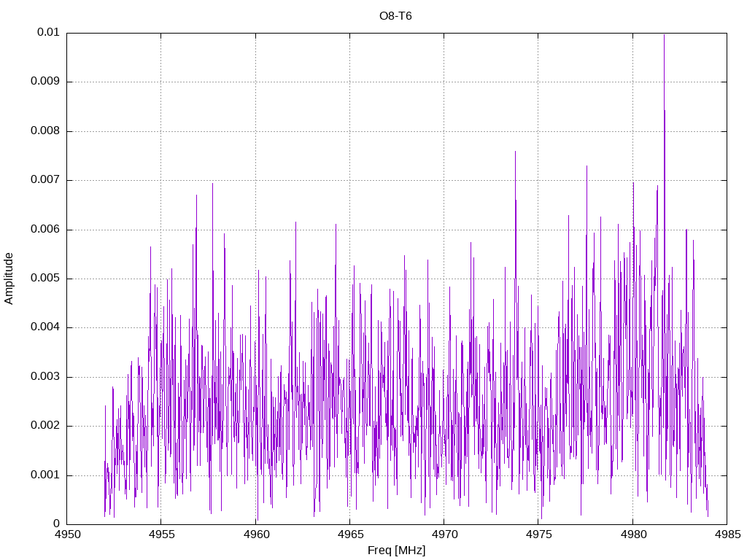Select the Freq [MHz] x-axis label
This screenshot has width=747, height=560.
[x=396, y=551]
